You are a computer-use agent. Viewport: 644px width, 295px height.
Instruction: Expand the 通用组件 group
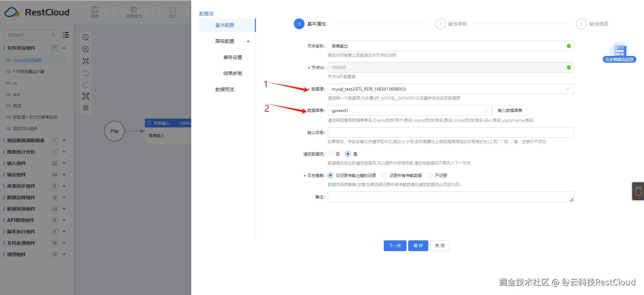coord(64,254)
